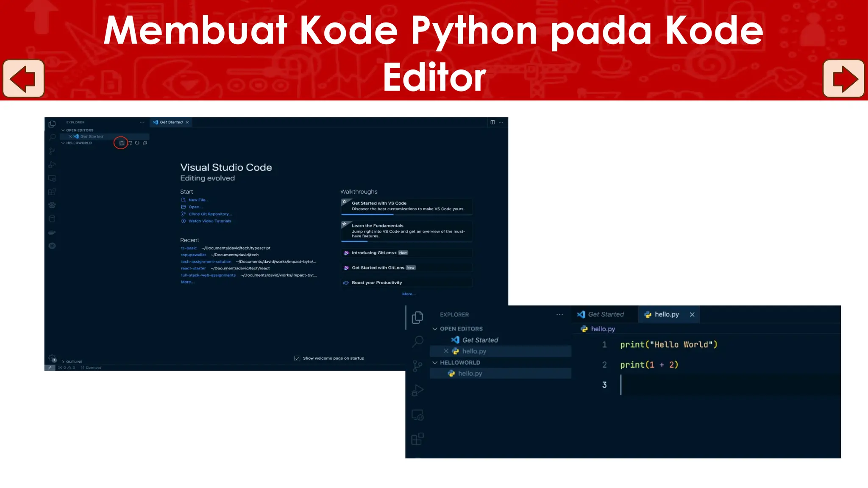Close the hello.py editor tab

point(692,314)
